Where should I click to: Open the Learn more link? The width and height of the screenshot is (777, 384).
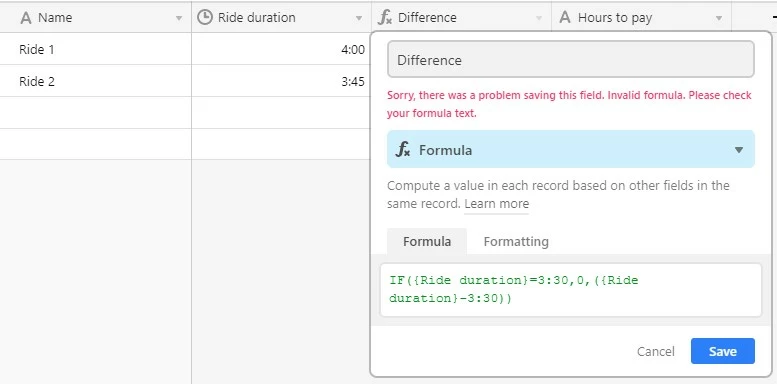497,204
